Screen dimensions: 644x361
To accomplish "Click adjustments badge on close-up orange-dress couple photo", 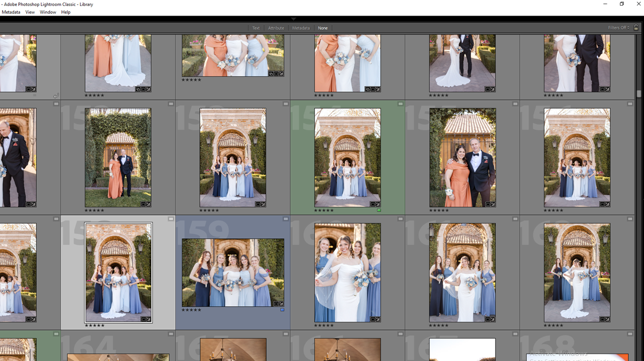I will point(493,204).
